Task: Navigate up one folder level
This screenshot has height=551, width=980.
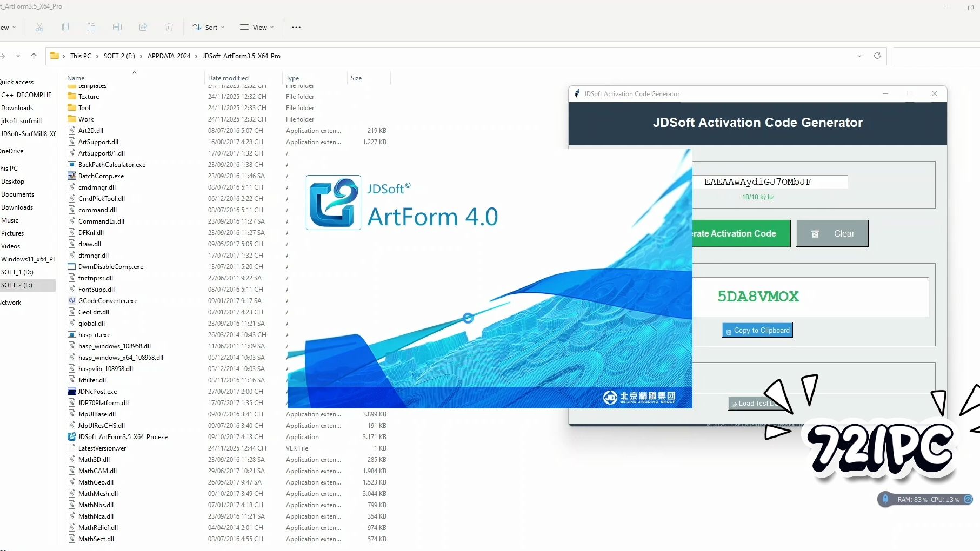Action: [34, 56]
